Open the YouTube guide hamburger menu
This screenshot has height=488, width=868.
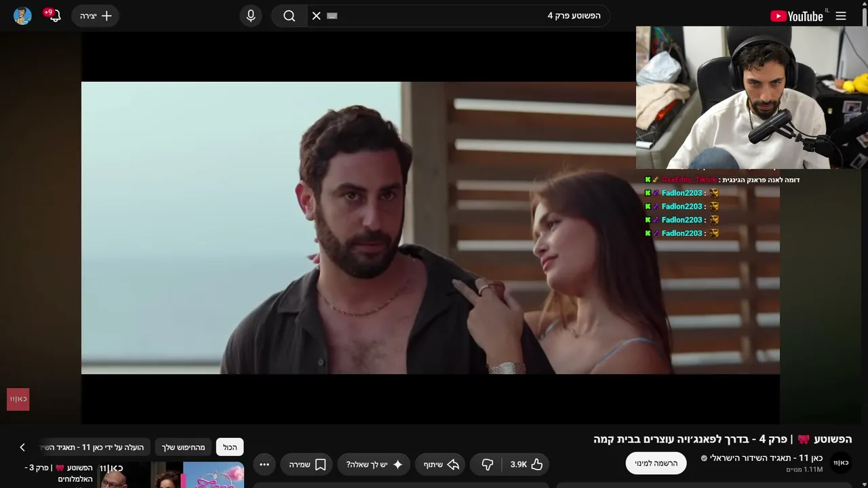[x=841, y=16]
